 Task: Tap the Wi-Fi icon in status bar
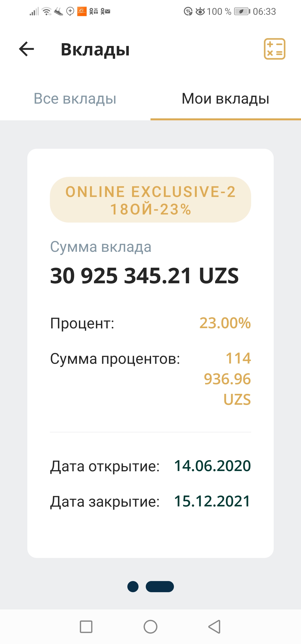(x=47, y=11)
